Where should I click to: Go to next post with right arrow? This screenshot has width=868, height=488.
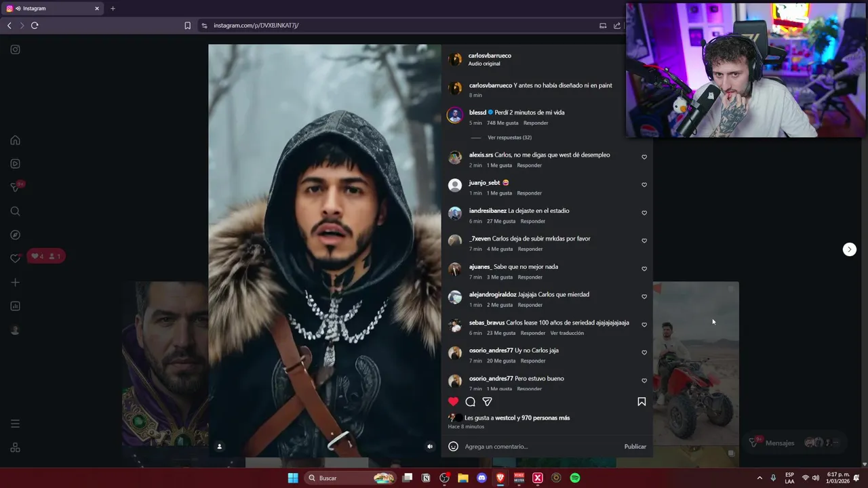(849, 249)
